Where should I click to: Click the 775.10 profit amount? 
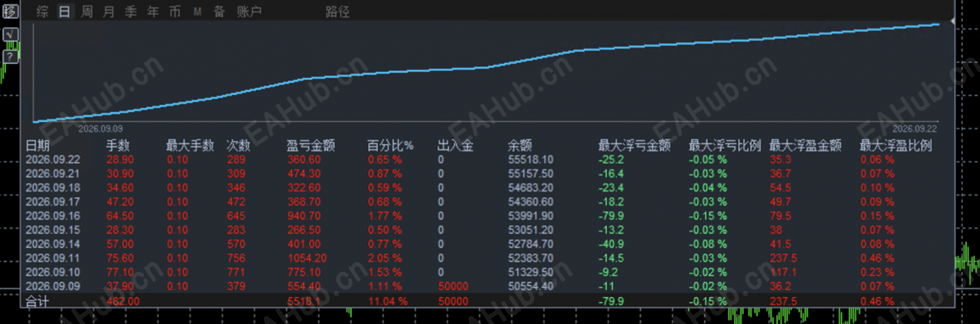click(303, 272)
